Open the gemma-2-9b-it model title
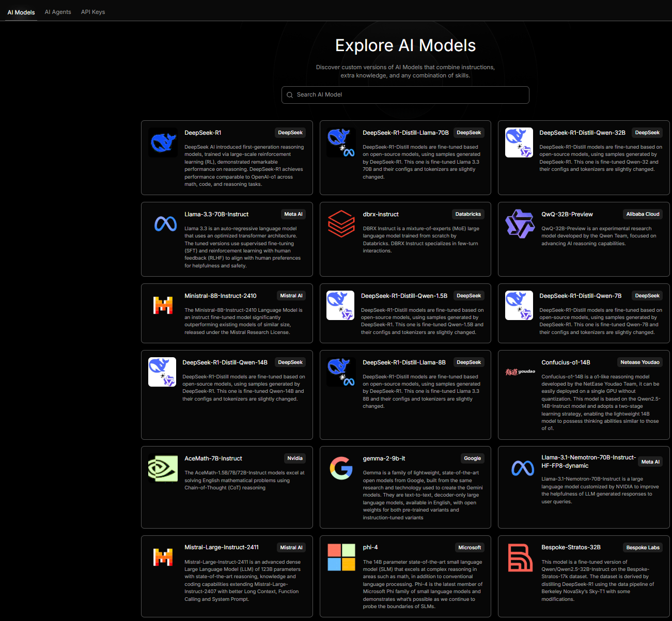The width and height of the screenshot is (672, 621). pos(384,458)
